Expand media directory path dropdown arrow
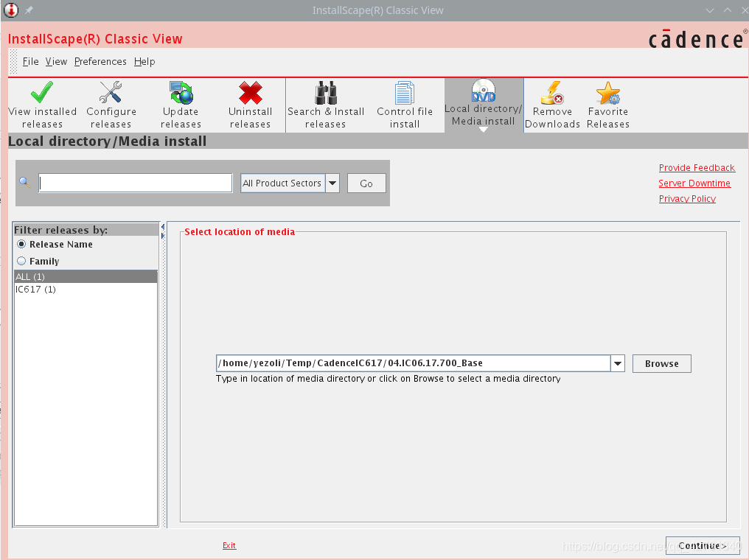Screen dimensions: 749x560 click(618, 363)
